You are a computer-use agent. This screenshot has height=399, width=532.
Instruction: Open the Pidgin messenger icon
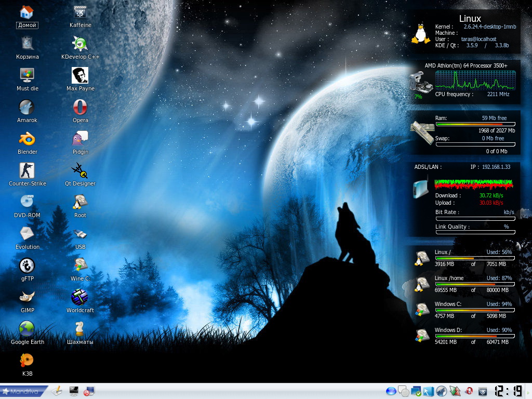tap(80, 139)
